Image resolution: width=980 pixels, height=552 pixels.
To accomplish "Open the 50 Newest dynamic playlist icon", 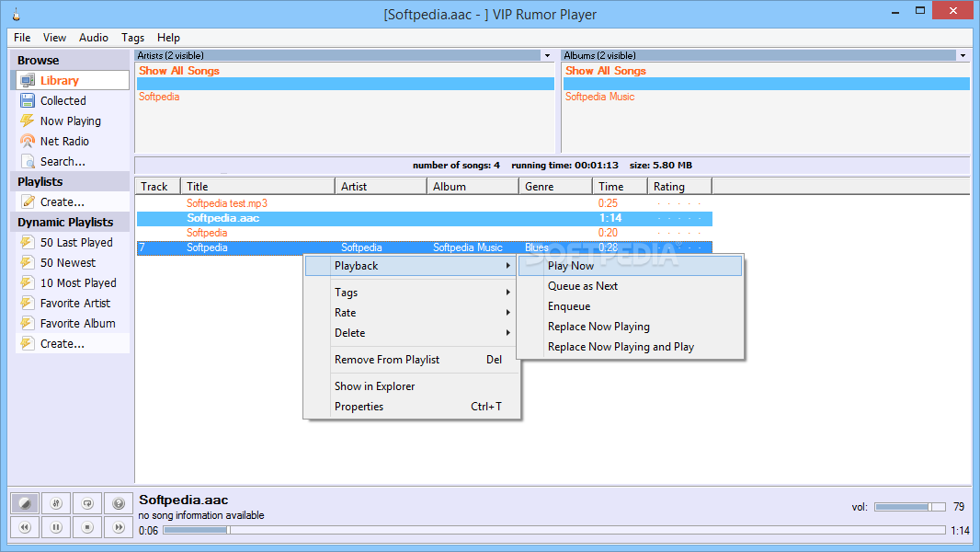I will tap(28, 262).
